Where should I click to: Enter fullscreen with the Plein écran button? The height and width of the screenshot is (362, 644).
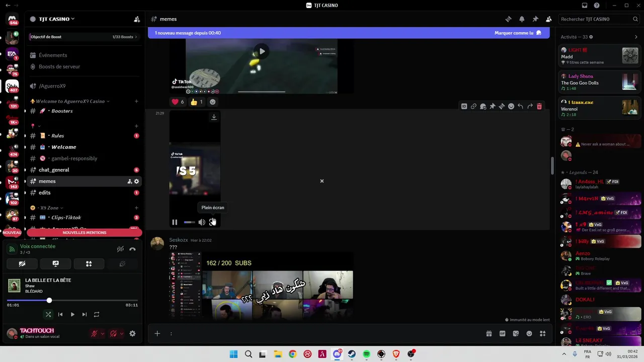tap(213, 222)
